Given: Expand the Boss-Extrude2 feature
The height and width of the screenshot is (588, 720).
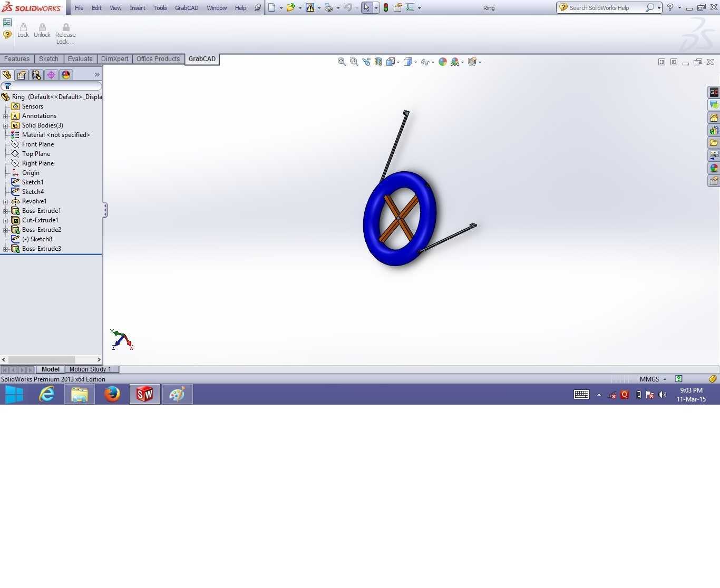Looking at the screenshot, I should (6, 230).
